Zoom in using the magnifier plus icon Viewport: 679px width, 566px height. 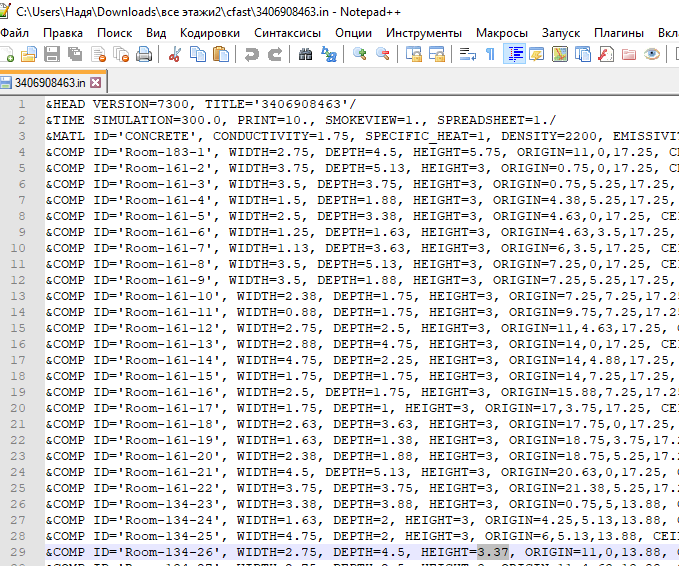pos(360,54)
